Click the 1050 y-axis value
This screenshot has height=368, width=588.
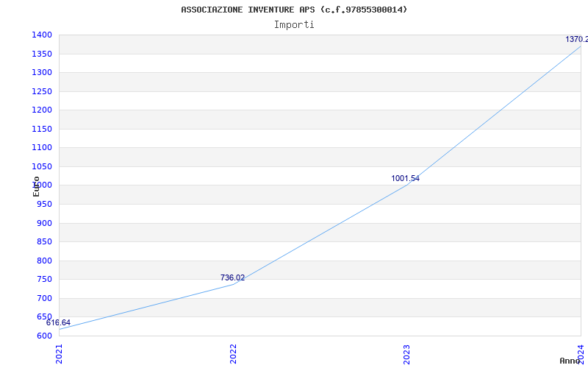click(42, 166)
